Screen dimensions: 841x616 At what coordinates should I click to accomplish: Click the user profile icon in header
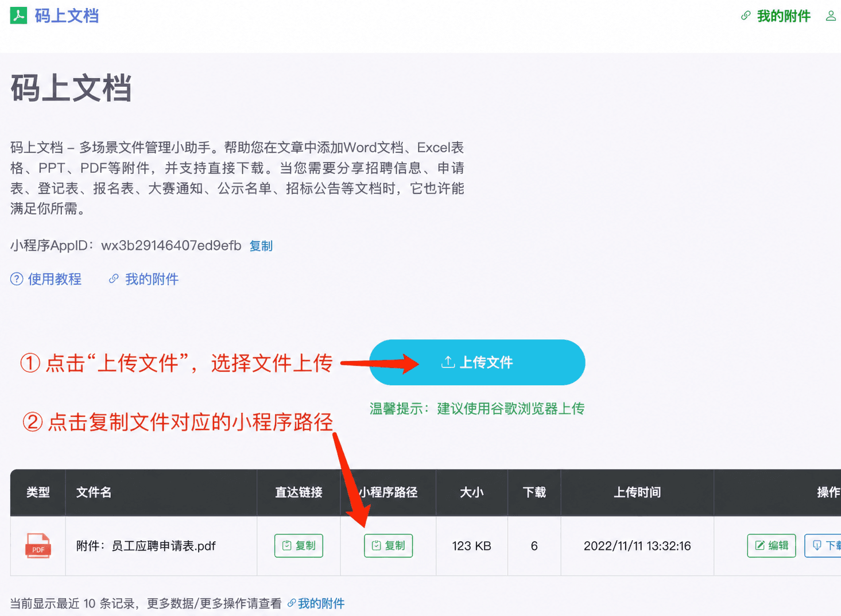831,16
